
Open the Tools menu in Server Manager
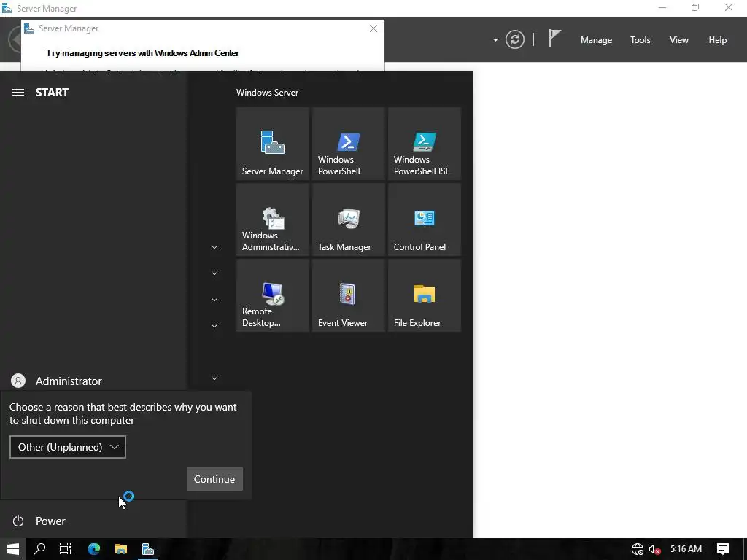pyautogui.click(x=640, y=40)
